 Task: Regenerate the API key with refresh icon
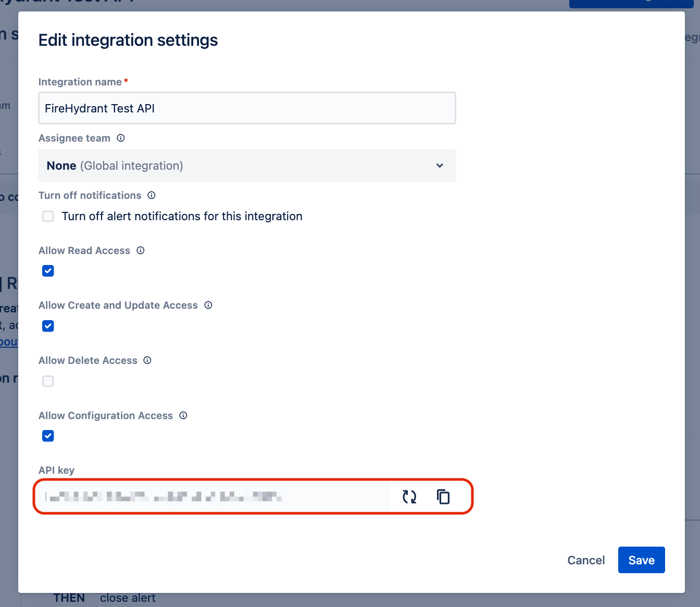(409, 497)
